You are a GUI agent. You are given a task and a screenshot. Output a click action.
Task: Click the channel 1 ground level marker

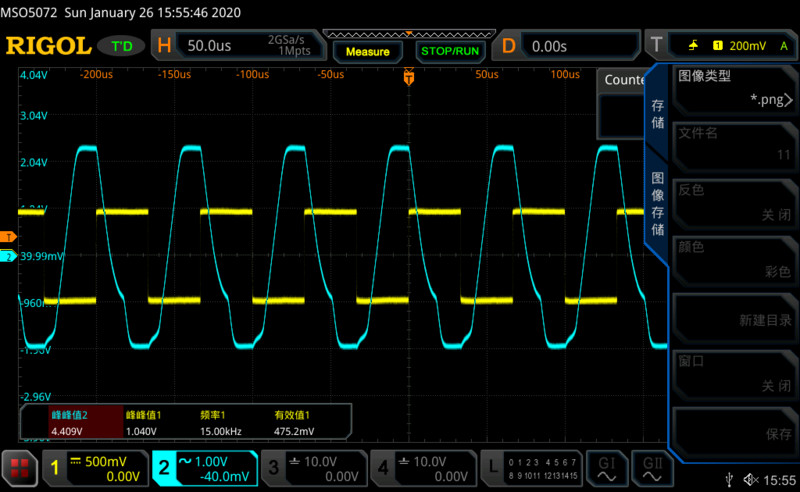pyautogui.click(x=8, y=236)
